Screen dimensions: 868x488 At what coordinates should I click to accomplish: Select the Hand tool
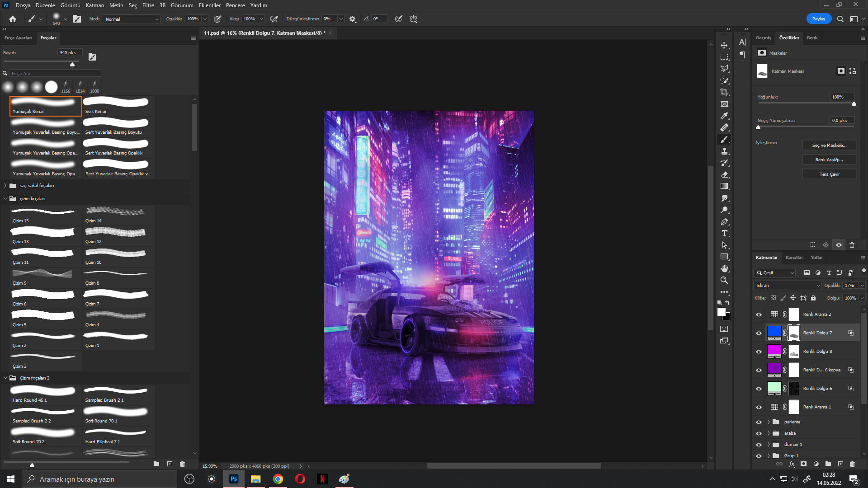coord(724,268)
